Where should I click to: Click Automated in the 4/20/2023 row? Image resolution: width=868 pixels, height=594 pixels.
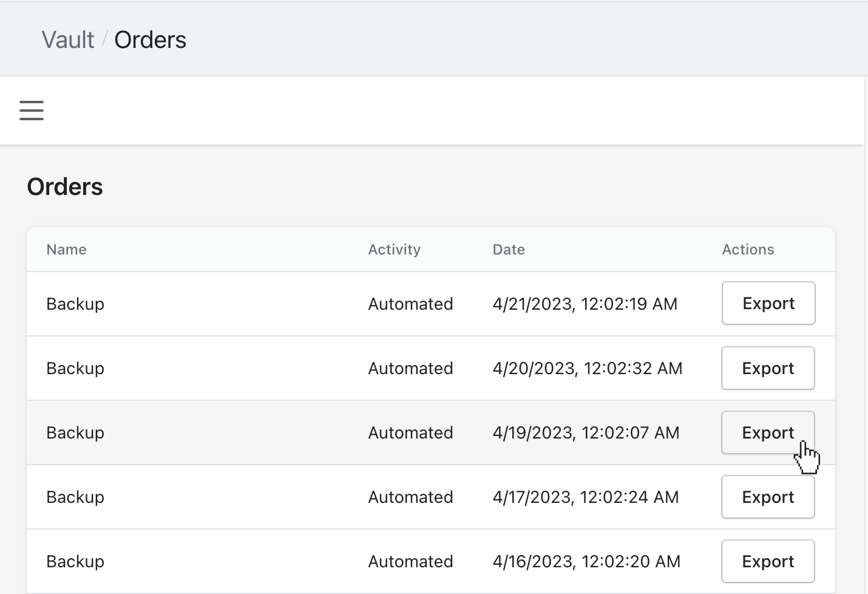[410, 368]
